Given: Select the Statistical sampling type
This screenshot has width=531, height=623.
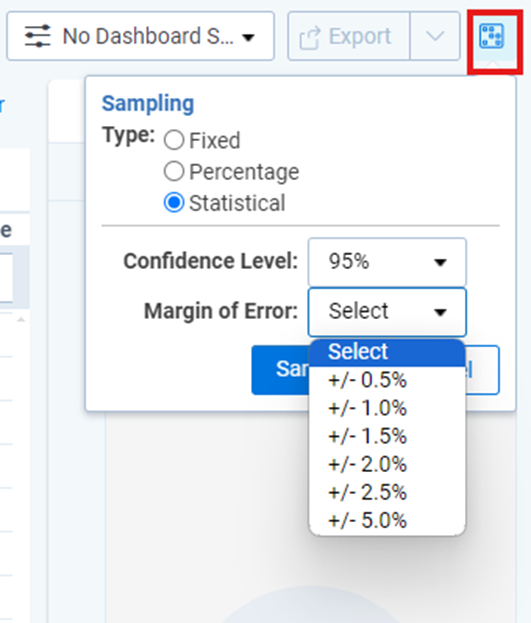Looking at the screenshot, I should (174, 203).
